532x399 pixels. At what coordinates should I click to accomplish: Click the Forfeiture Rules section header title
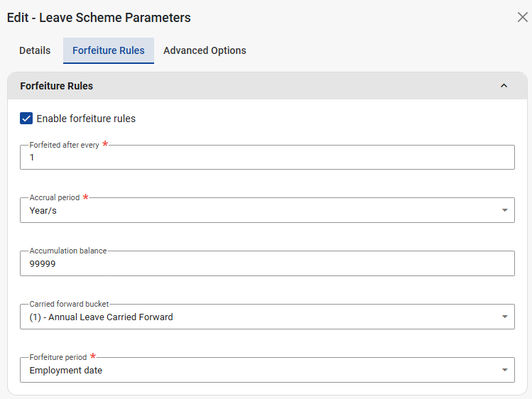56,86
